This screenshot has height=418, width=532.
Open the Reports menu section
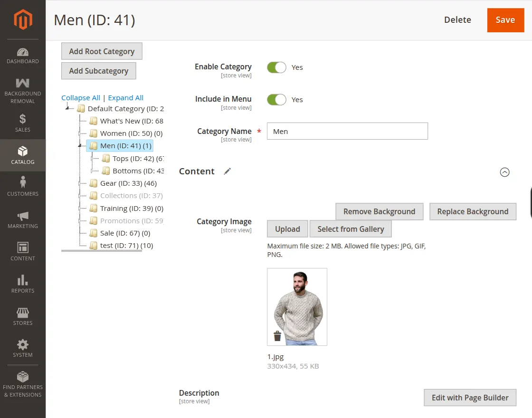point(22,281)
